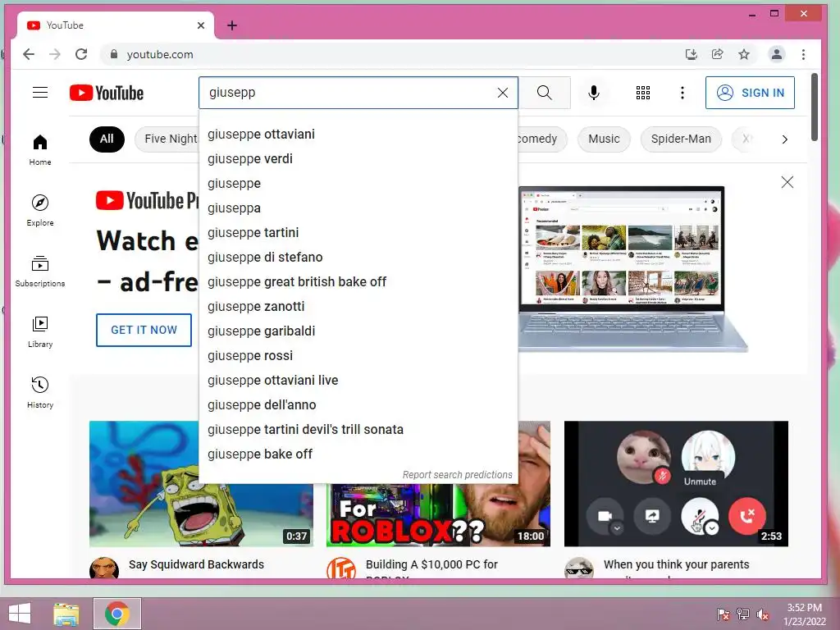
Task: Click the page vertical scrollbar
Action: (815, 107)
